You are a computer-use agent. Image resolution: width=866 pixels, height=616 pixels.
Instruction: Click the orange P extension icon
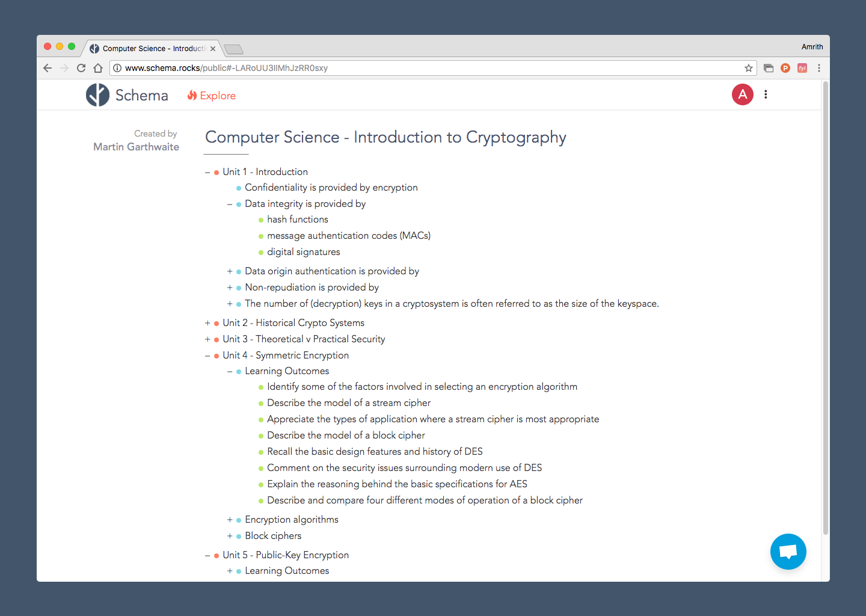(x=785, y=68)
